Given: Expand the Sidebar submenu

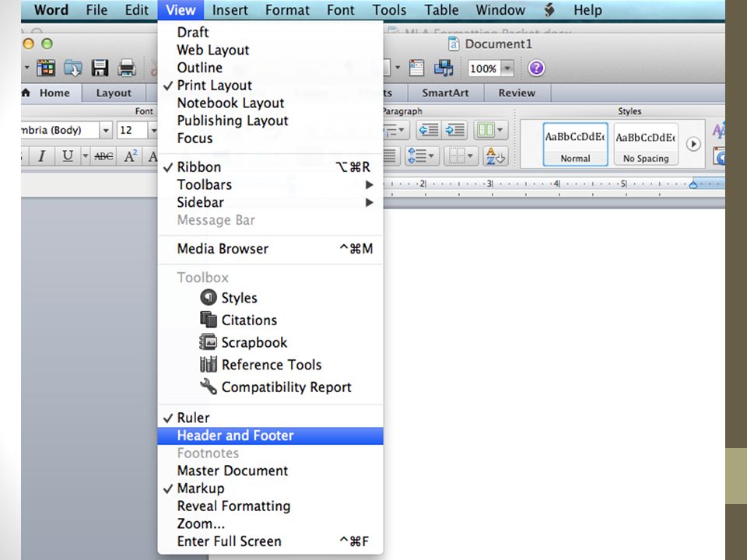Looking at the screenshot, I should [270, 202].
